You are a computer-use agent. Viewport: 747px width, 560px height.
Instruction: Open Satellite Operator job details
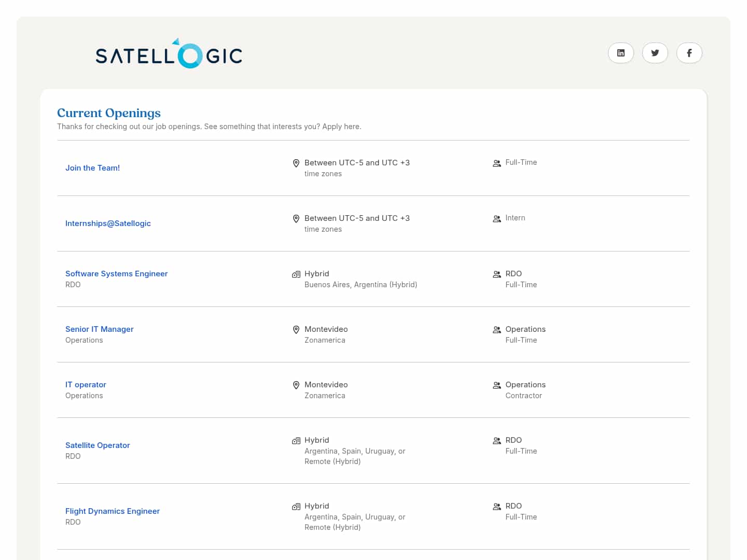(98, 445)
